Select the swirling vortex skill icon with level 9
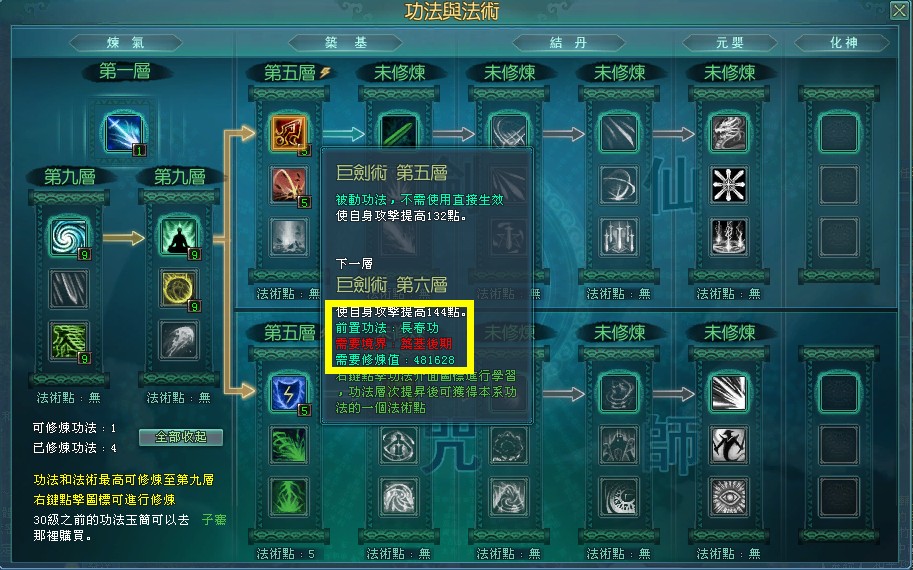The height and width of the screenshot is (570, 913). (x=69, y=237)
